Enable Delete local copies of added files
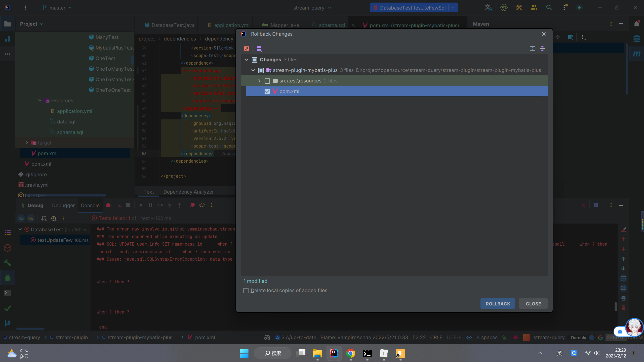Screen dimensions: 644x362 (x=246, y=291)
